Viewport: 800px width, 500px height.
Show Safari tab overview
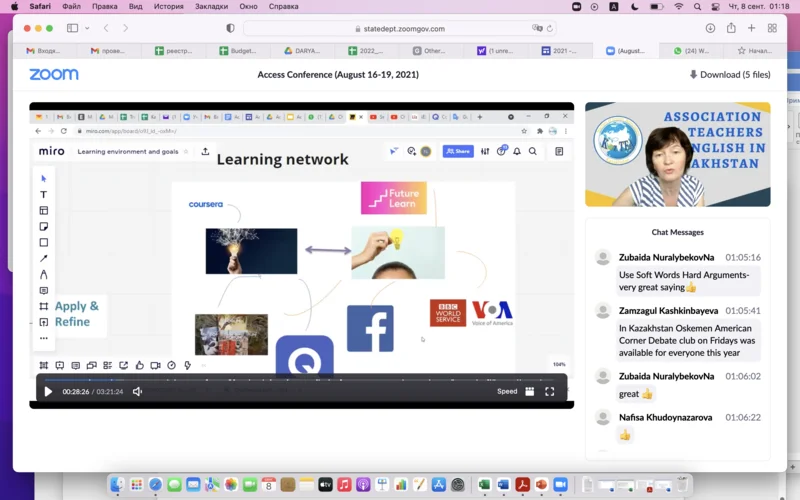pyautogui.click(x=772, y=28)
